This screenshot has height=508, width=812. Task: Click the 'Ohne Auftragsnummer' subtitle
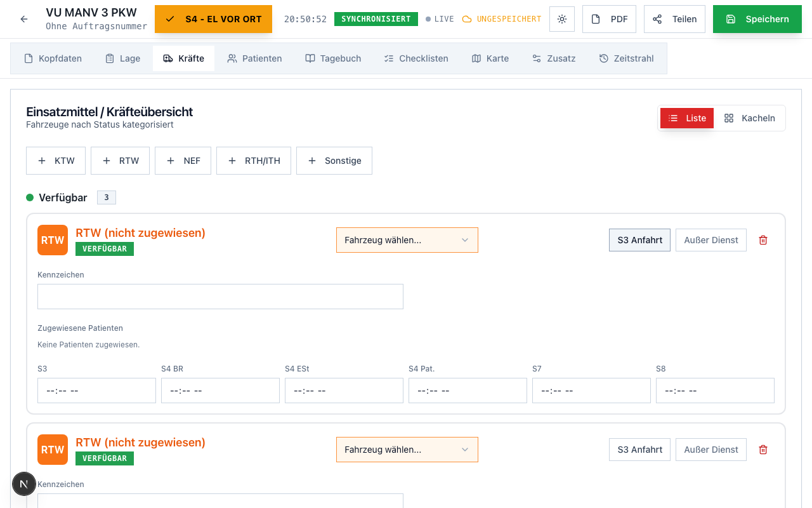coord(96,26)
